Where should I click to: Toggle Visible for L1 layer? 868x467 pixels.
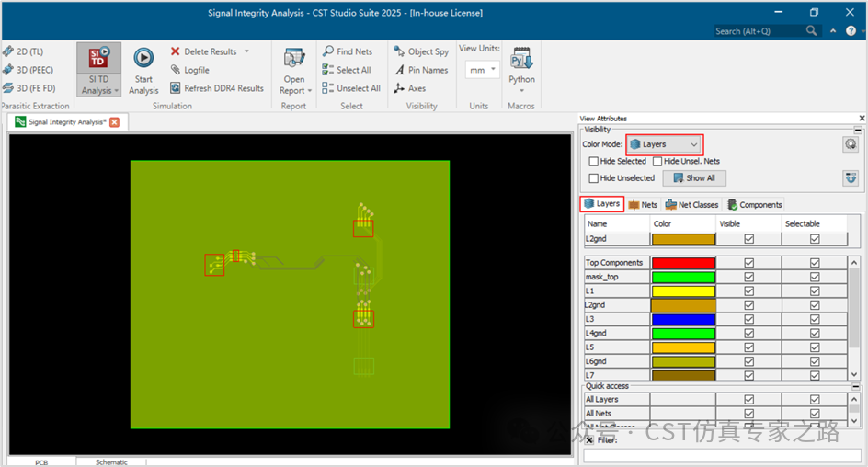pos(749,291)
